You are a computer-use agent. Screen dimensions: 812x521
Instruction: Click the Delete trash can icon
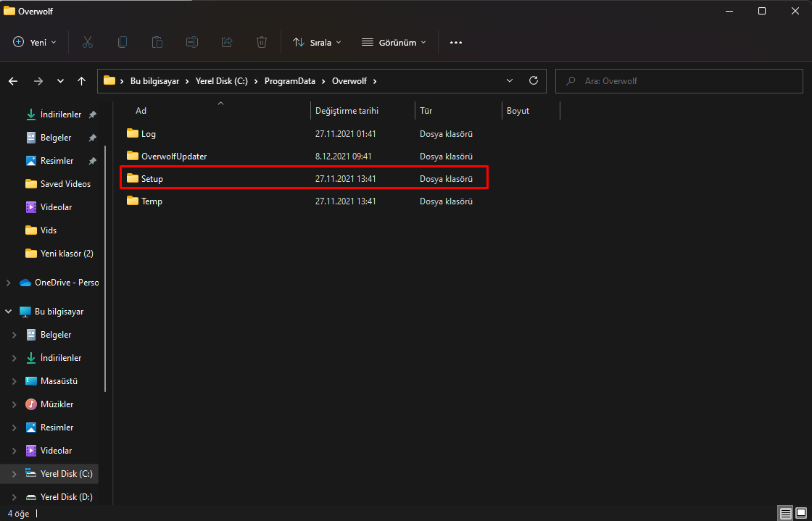coord(262,43)
